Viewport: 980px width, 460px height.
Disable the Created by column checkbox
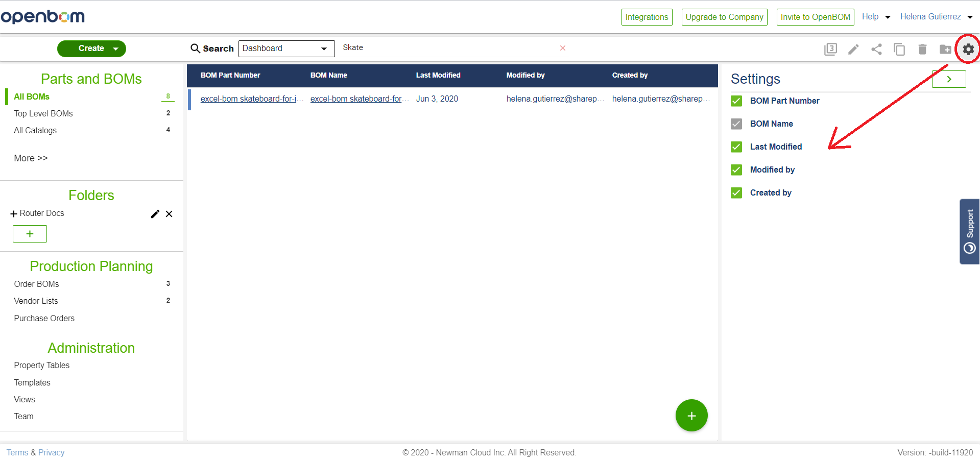[736, 192]
